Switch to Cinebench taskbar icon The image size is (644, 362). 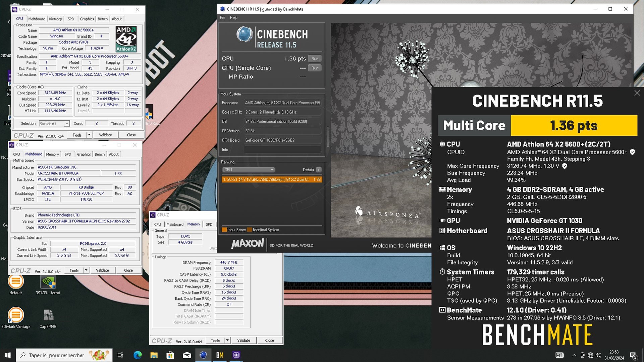(203, 355)
